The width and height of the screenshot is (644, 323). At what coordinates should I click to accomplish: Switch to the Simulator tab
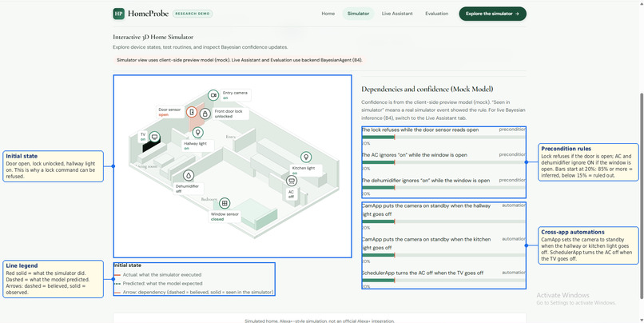358,14
